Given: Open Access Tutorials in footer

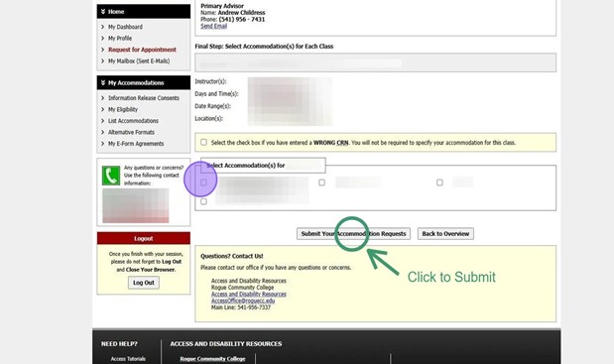Looking at the screenshot, I should (x=128, y=359).
